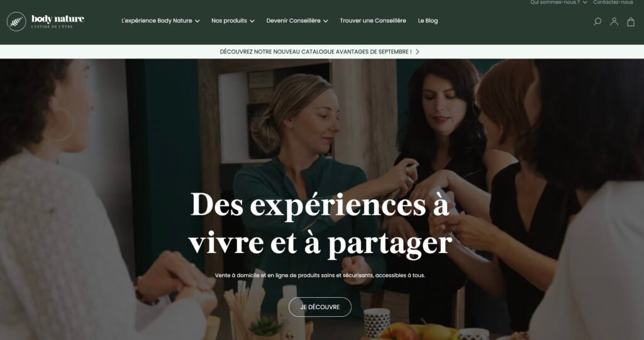The height and width of the screenshot is (340, 644).
Task: Click the arrow beside the catalogue banner
Action: coord(418,52)
